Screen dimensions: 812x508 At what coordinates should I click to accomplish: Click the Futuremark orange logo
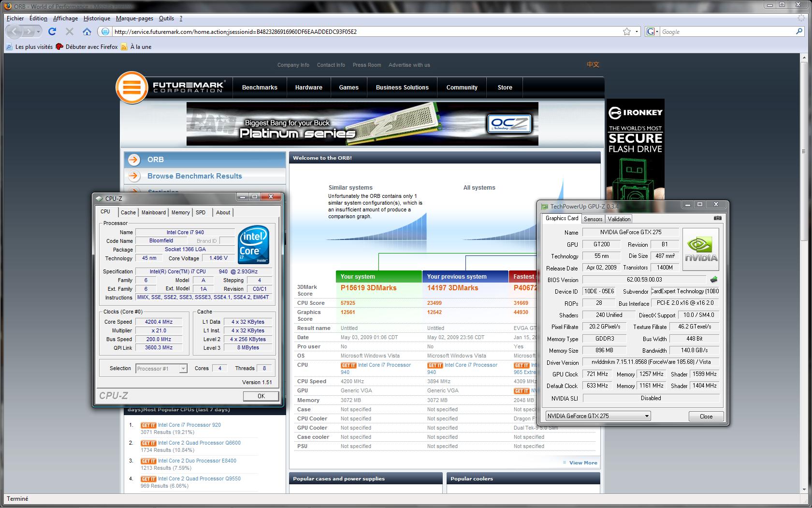131,88
